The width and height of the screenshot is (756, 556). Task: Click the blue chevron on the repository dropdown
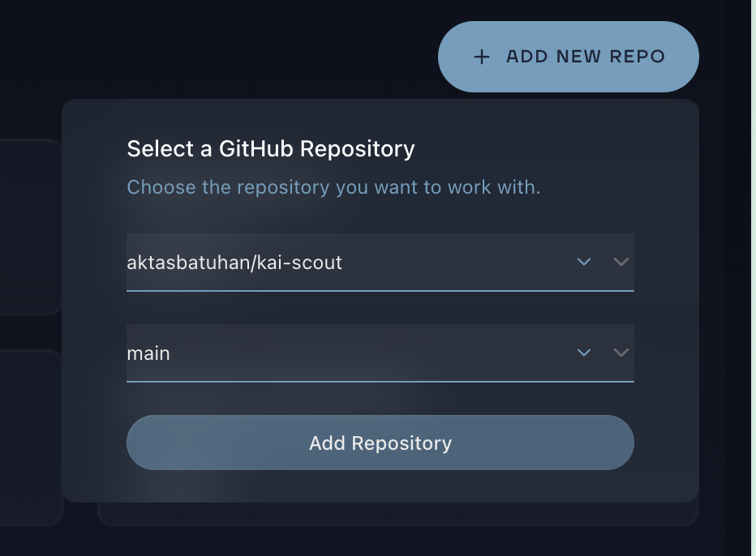coord(583,262)
